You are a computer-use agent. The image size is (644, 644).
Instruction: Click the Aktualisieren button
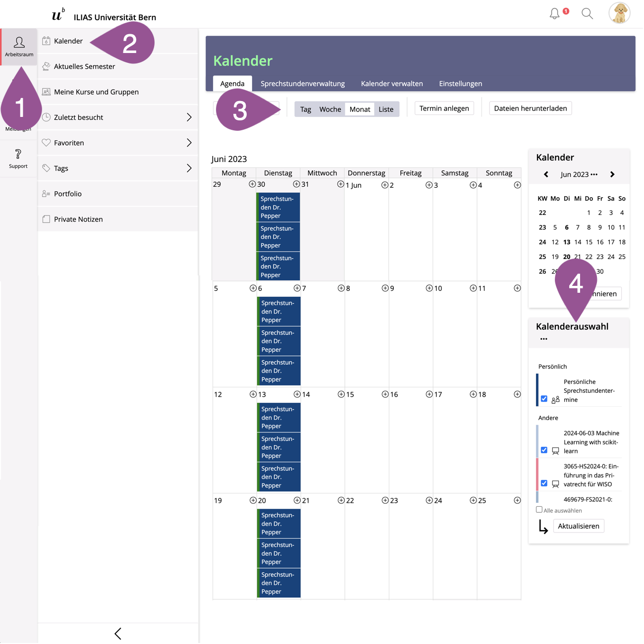[x=578, y=526]
